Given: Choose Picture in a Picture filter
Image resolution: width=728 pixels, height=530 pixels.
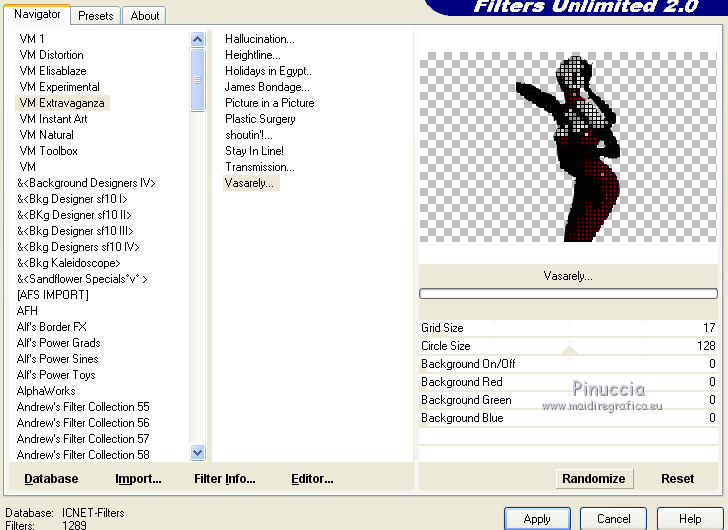Looking at the screenshot, I should (269, 103).
